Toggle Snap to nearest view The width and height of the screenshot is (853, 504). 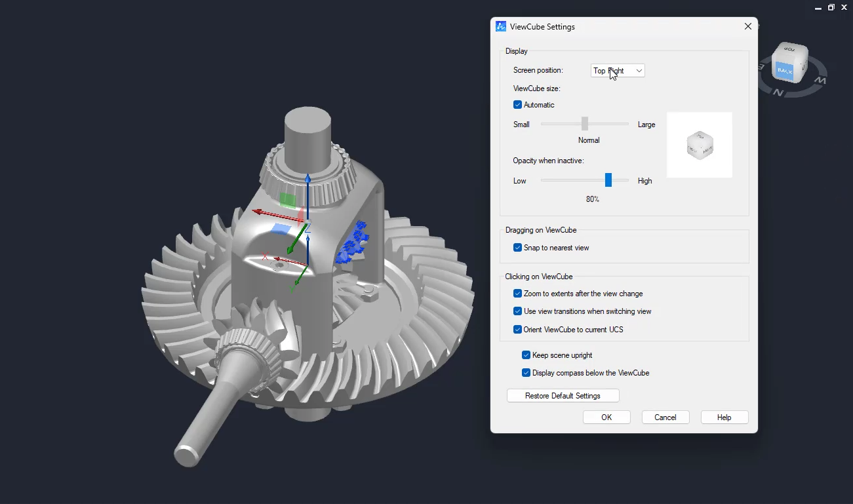(518, 248)
